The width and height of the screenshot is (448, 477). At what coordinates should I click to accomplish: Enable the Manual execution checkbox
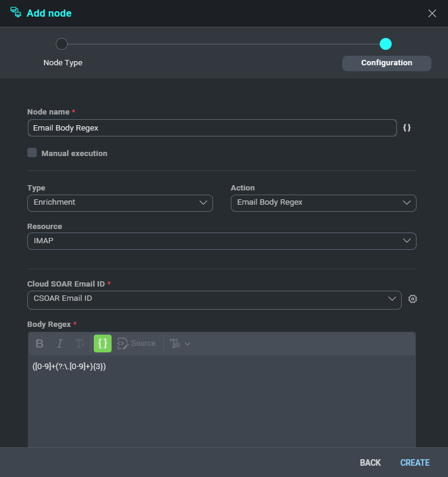tap(32, 153)
